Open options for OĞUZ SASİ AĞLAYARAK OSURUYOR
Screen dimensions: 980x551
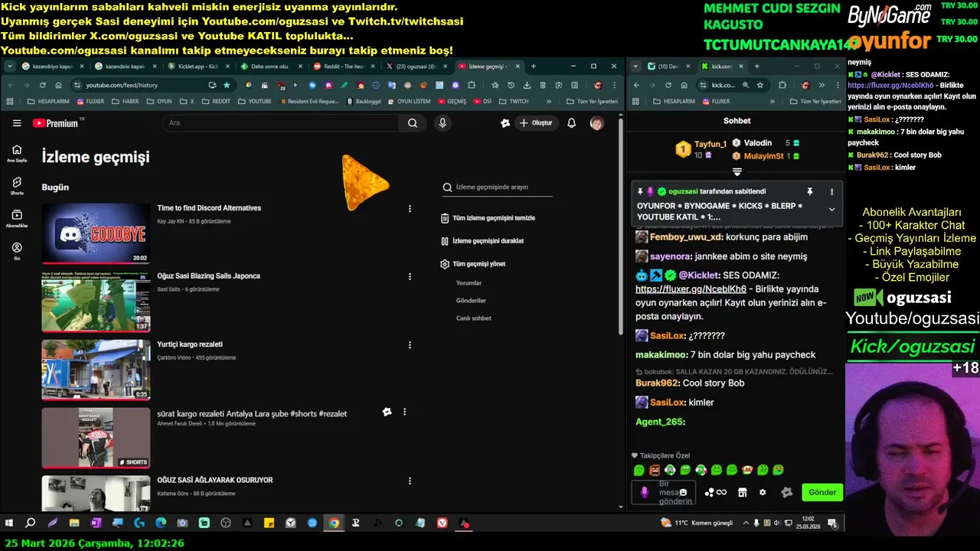pyautogui.click(x=410, y=481)
